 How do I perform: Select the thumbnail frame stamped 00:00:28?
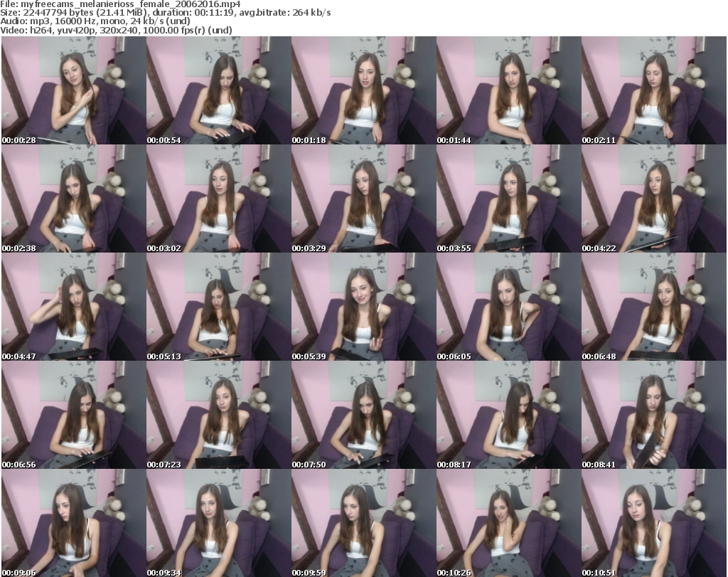click(x=74, y=90)
